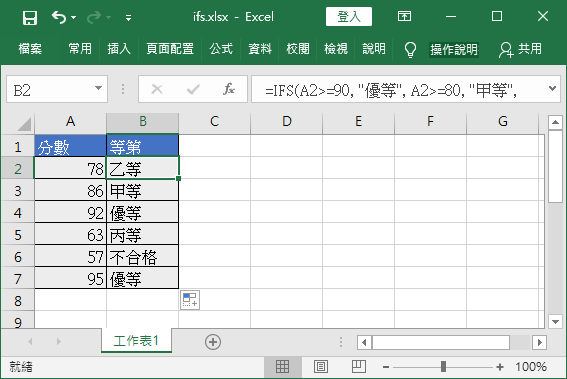Viewport: 567px width, 379px height.
Task: Open Customize Quick Access Toolbar menu
Action: point(128,17)
